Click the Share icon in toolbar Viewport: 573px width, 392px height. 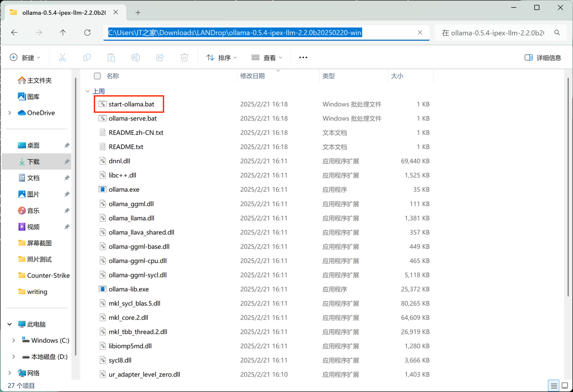(x=160, y=58)
